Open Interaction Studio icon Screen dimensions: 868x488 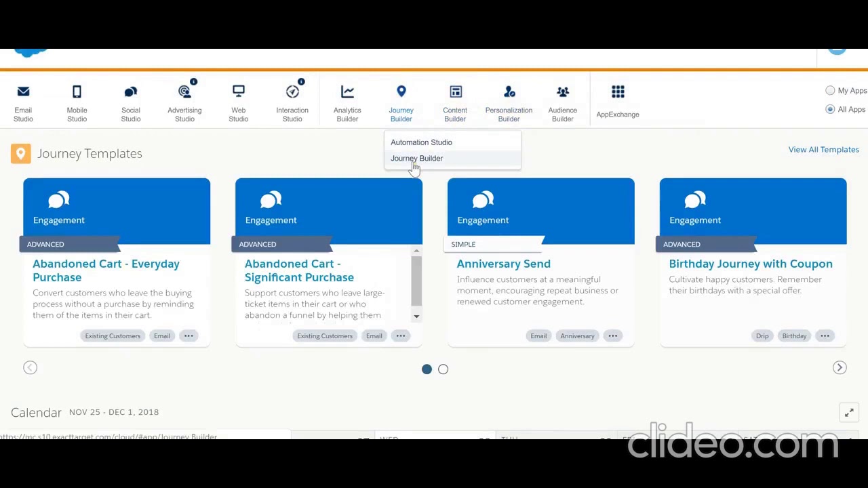click(x=292, y=91)
